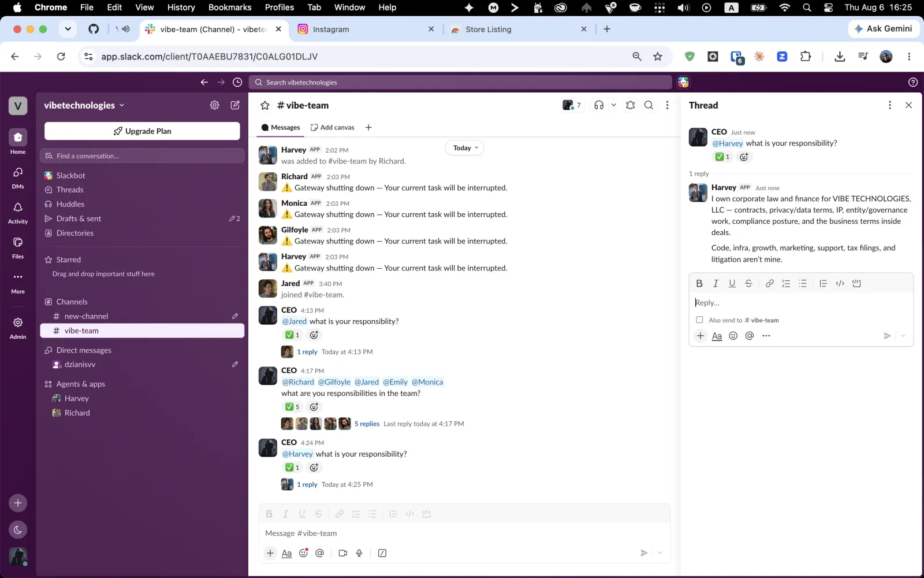Viewport: 924px width, 578px height.
Task: Insert code block in thread reply
Action: coord(856,283)
